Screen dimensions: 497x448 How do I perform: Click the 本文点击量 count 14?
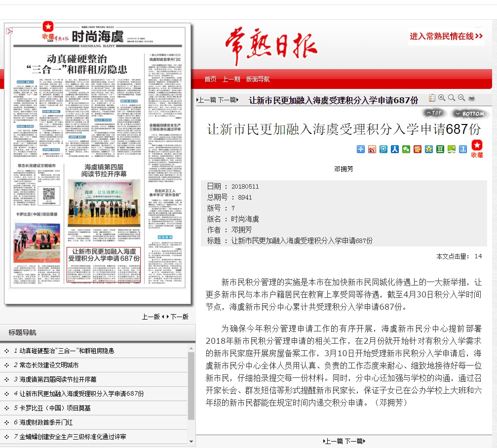click(478, 256)
